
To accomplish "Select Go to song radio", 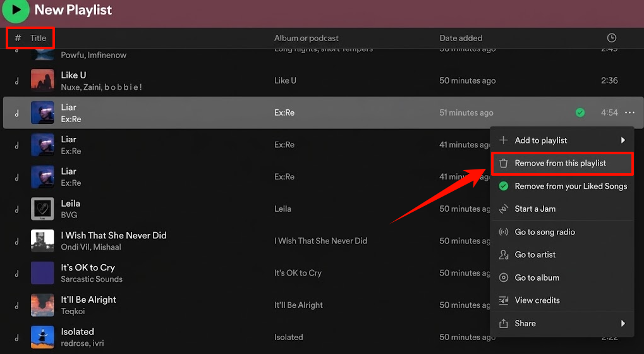I will (x=562, y=232).
